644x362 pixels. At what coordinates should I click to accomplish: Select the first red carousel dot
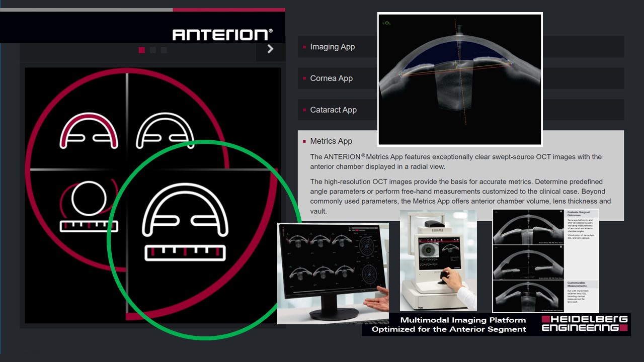[142, 50]
